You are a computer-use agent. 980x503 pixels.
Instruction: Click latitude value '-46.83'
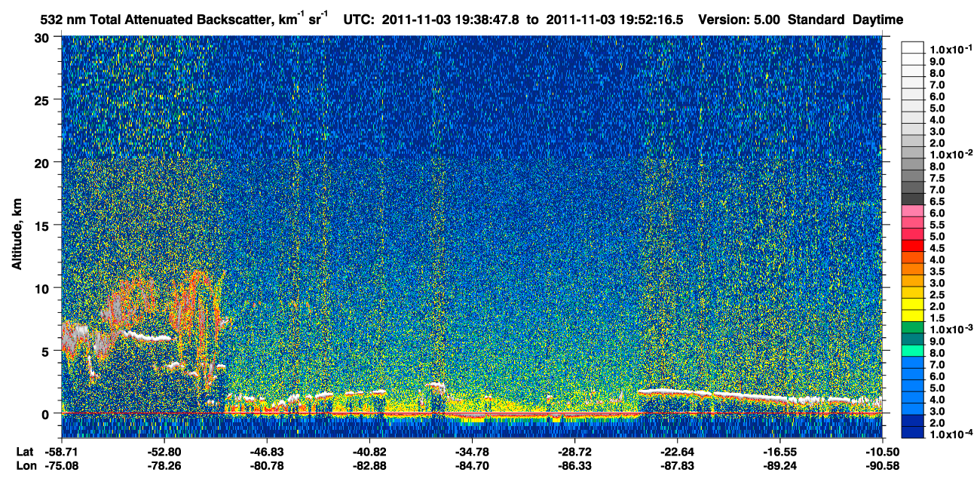pos(267,452)
